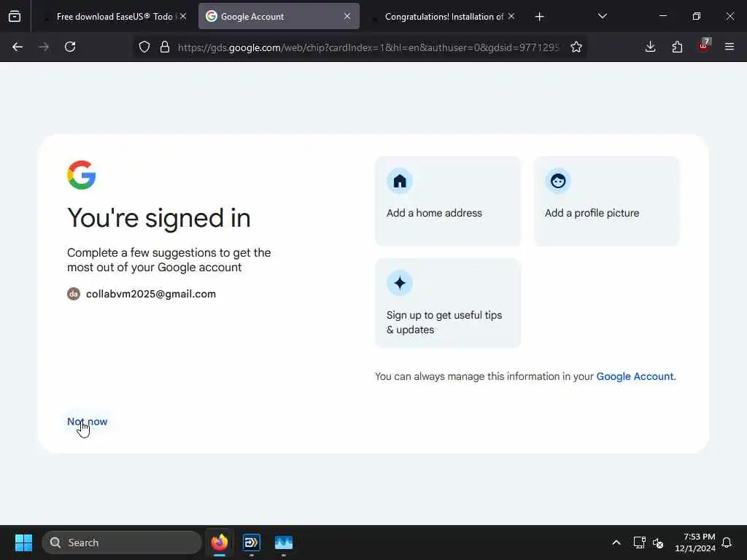Bookmark this page with the star
747x560 pixels.
pos(576,47)
